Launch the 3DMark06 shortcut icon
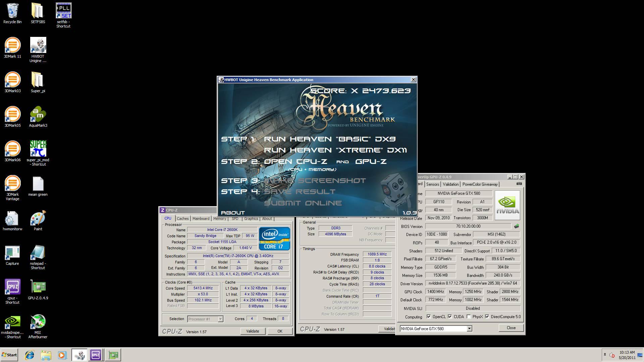 [12, 152]
